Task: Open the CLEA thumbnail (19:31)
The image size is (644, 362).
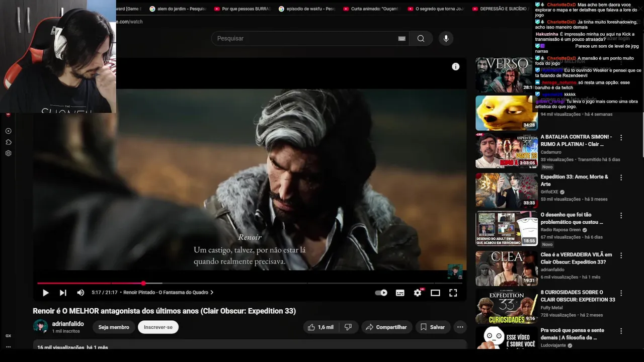Action: point(507,268)
